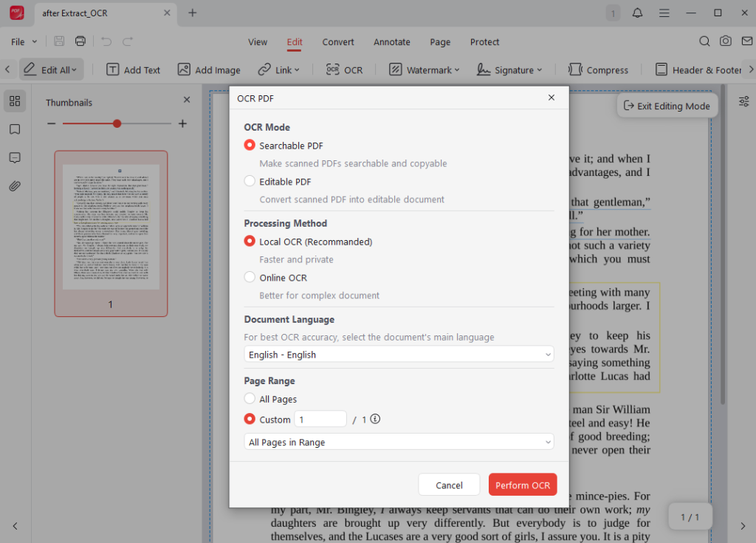The height and width of the screenshot is (543, 756).
Task: Click the Cancel button
Action: (449, 485)
